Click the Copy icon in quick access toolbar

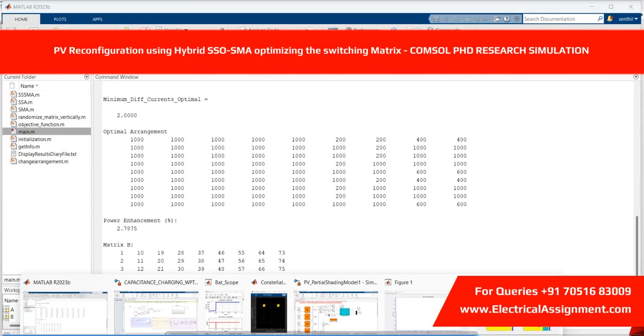(x=456, y=19)
